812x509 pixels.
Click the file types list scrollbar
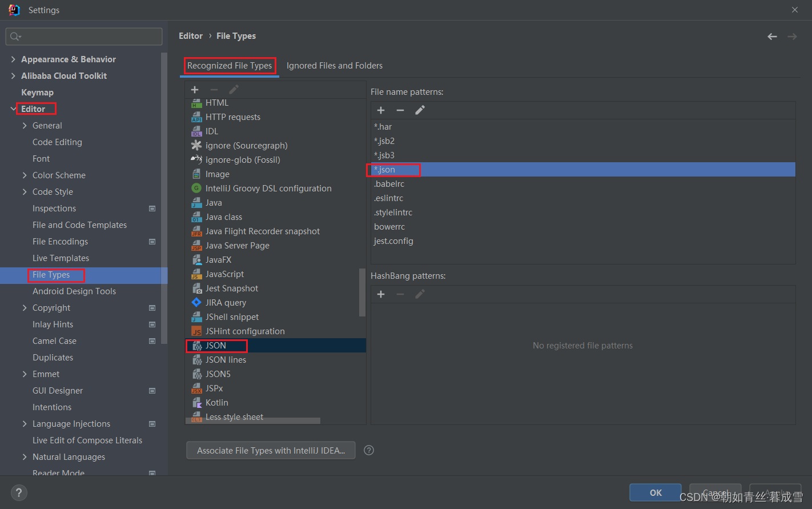(362, 292)
